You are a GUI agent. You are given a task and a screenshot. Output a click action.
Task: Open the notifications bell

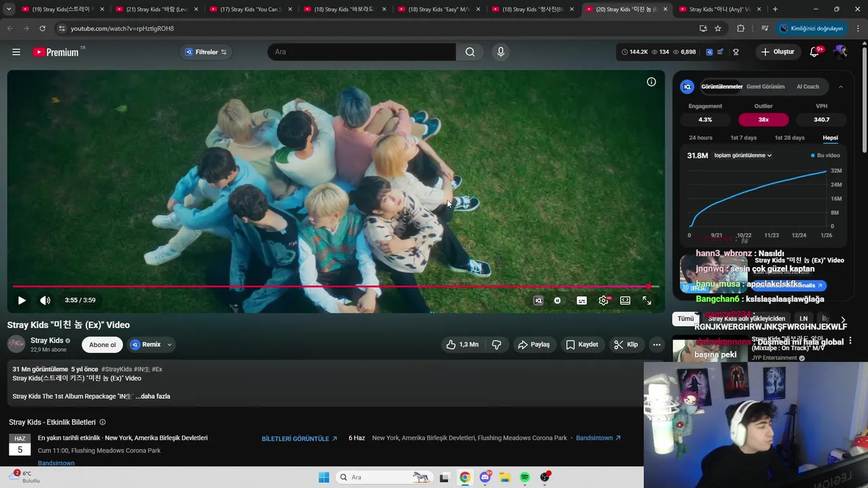(814, 52)
